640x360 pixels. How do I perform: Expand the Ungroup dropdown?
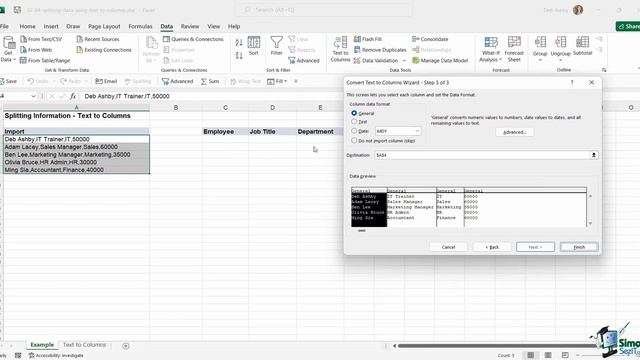click(x=560, y=60)
